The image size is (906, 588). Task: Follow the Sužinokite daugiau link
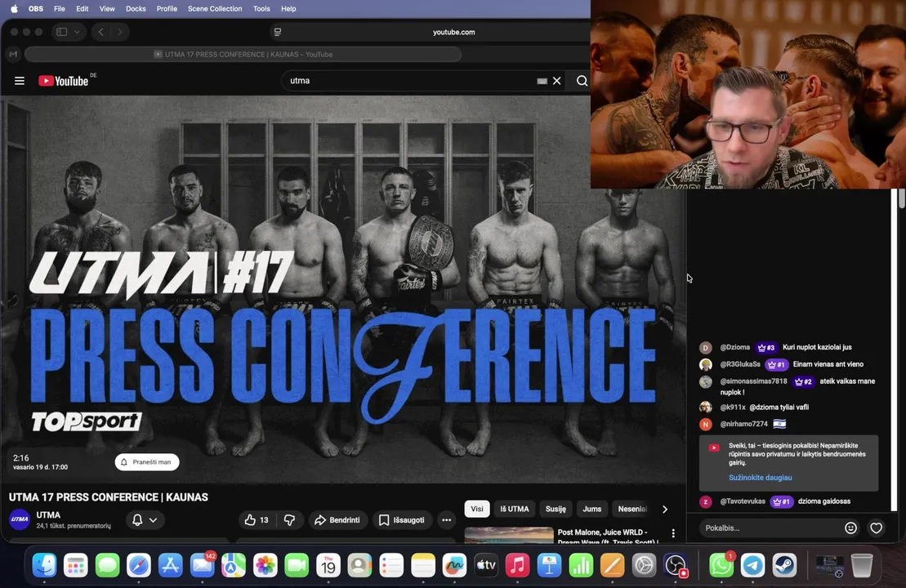tap(760, 478)
